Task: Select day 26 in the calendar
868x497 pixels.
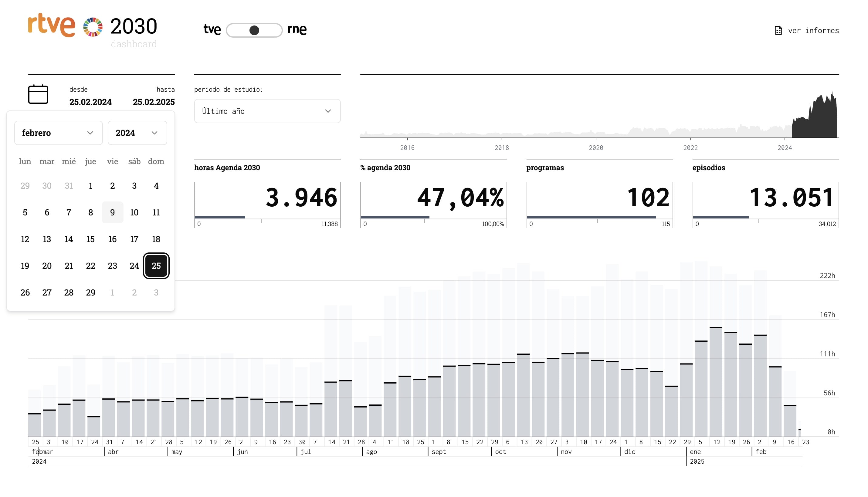Action: tap(25, 292)
